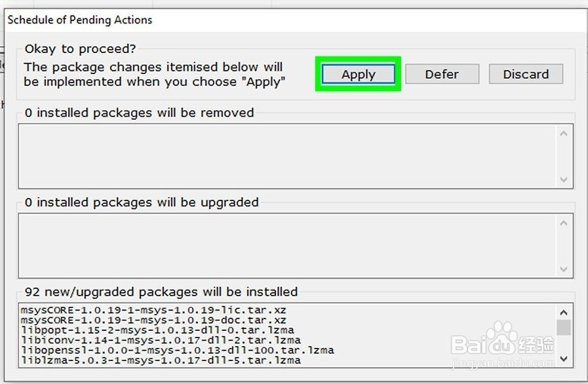Click down arrow in new packages list

pyautogui.click(x=564, y=359)
